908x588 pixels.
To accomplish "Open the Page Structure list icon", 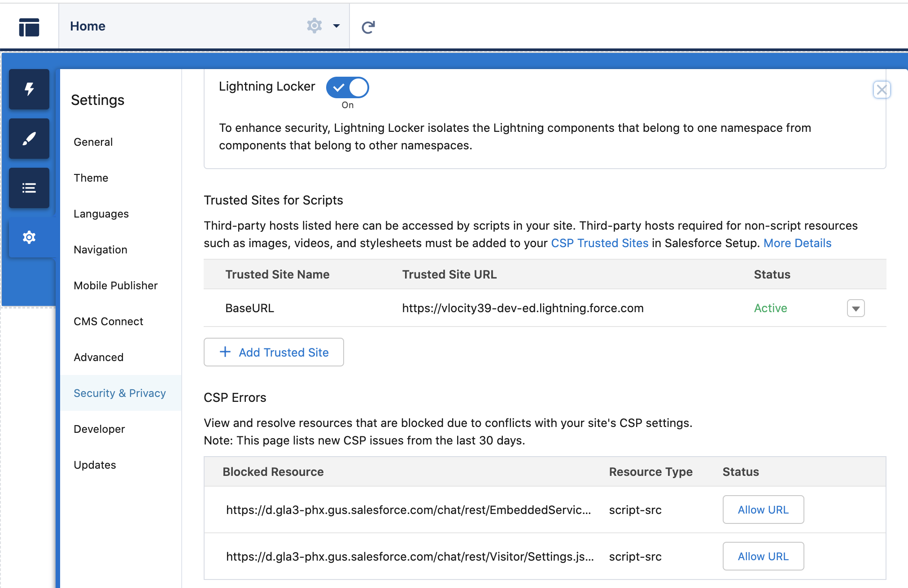I will pyautogui.click(x=29, y=188).
